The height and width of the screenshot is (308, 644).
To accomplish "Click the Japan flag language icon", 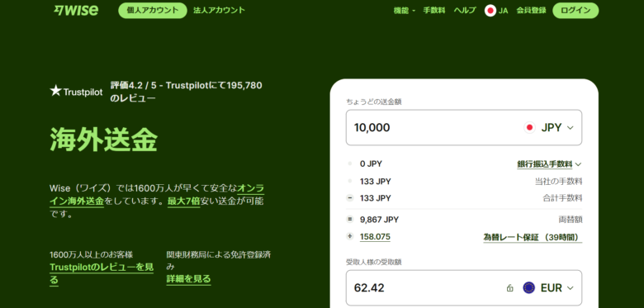I will (x=490, y=11).
